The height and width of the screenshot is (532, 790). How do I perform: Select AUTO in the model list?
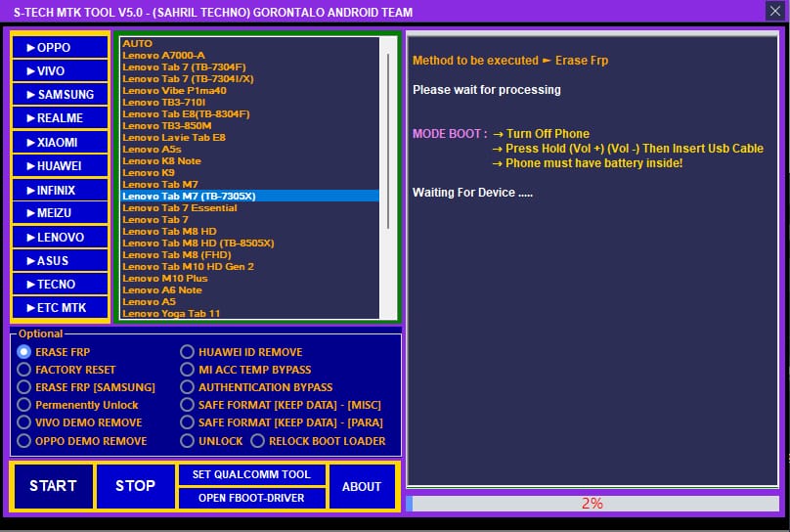250,43
